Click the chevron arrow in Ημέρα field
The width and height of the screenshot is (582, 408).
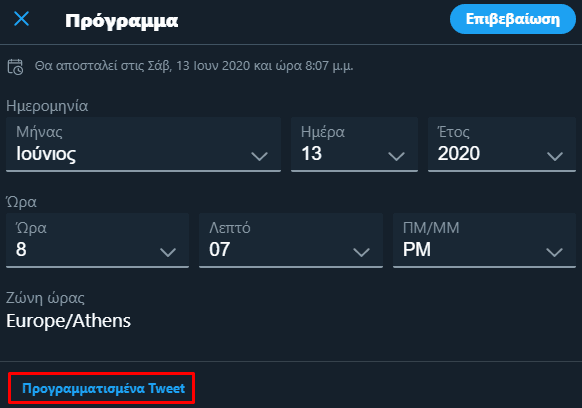point(396,156)
